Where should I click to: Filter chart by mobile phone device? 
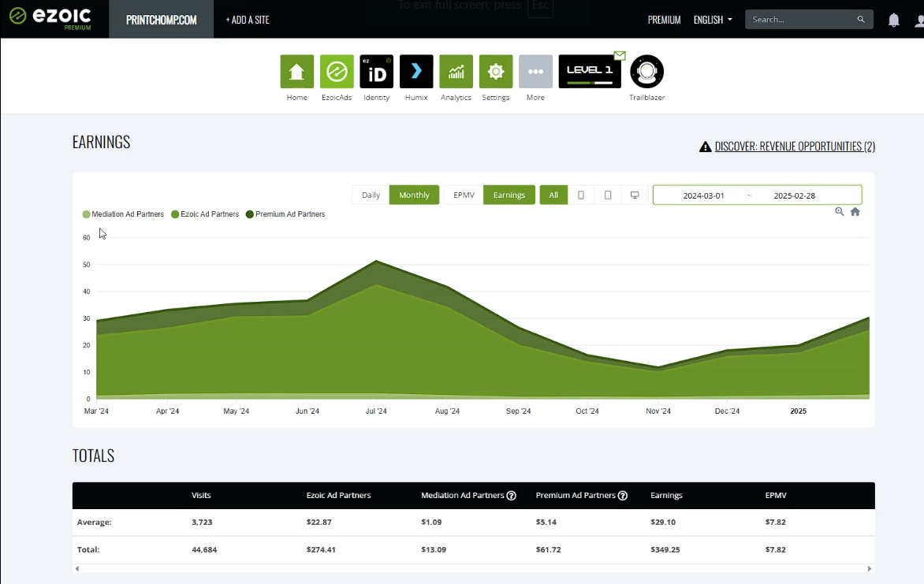pos(581,195)
